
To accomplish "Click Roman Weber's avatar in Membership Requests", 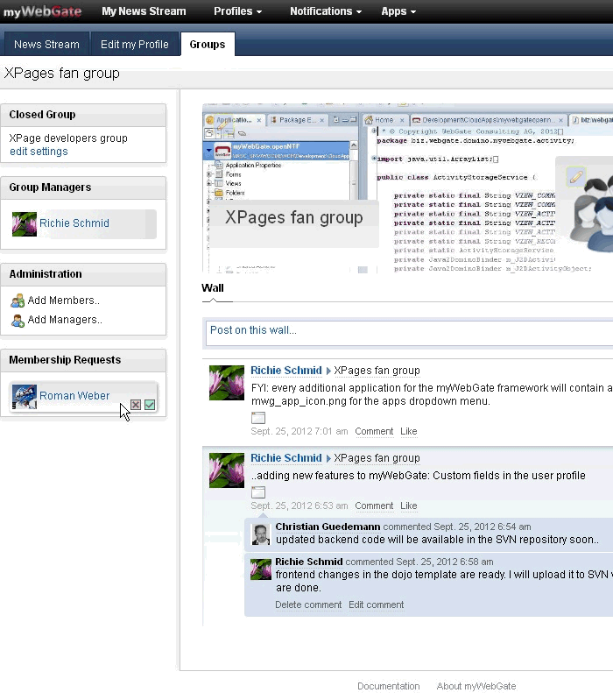I will 25,396.
